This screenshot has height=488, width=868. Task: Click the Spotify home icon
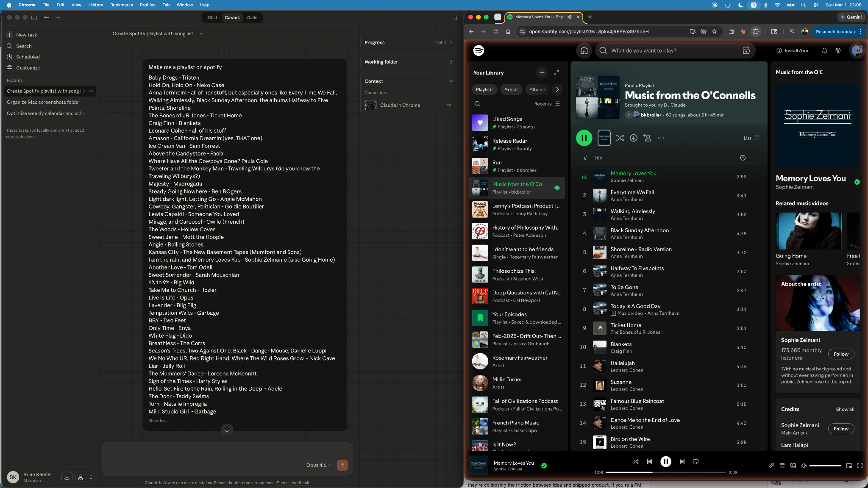click(584, 51)
